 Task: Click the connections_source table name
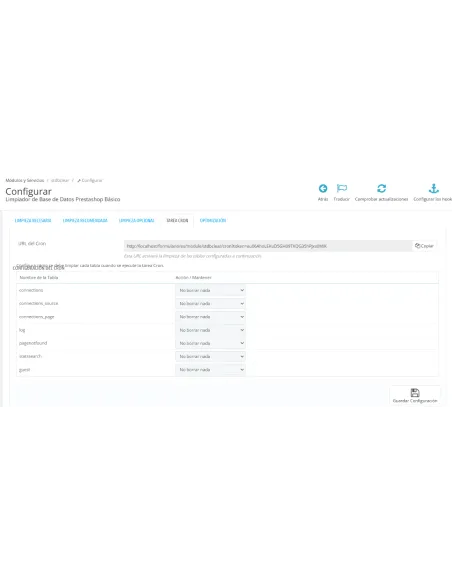click(x=39, y=303)
